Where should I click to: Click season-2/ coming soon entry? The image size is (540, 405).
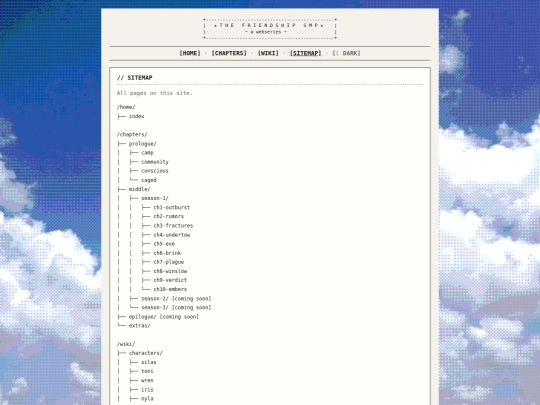tap(176, 299)
